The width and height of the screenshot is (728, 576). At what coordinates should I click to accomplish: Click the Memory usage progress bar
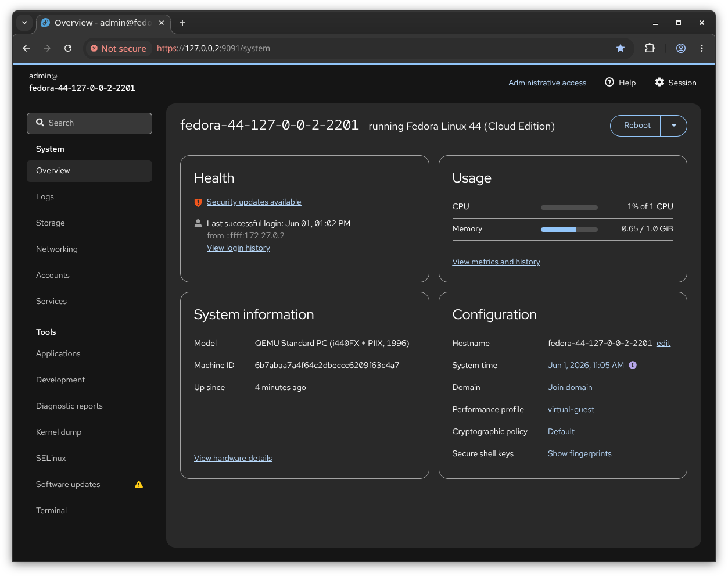(569, 230)
